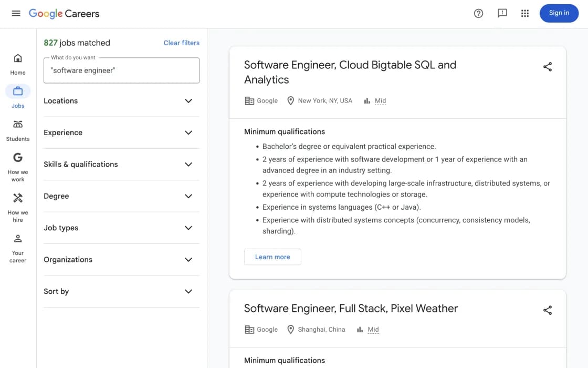The image size is (588, 368).
Task: Open the send feedback icon
Action: point(502,14)
